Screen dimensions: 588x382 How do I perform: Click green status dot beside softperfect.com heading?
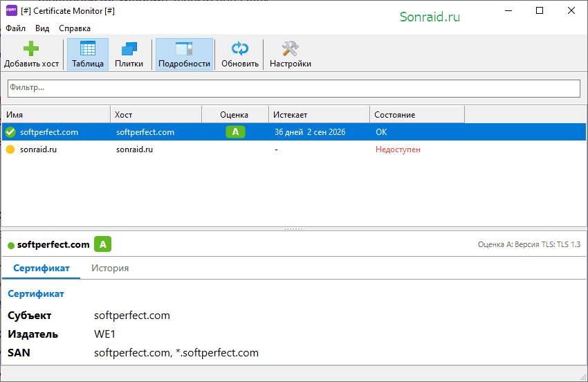pyautogui.click(x=11, y=246)
